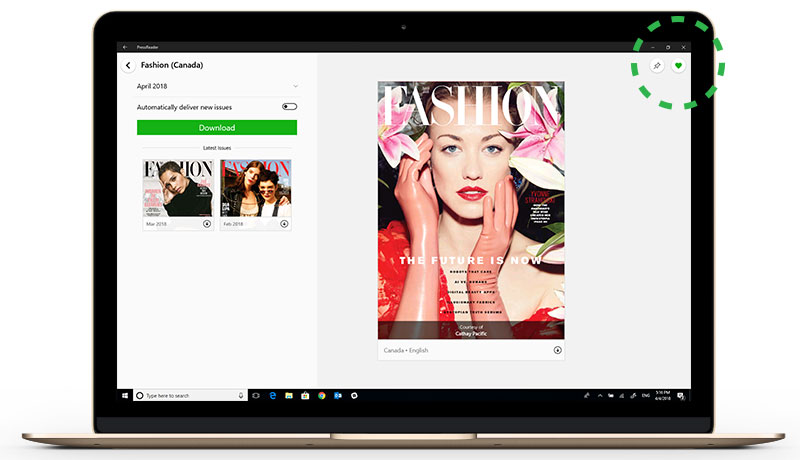Launch Google Chrome from the taskbar

[321, 396]
